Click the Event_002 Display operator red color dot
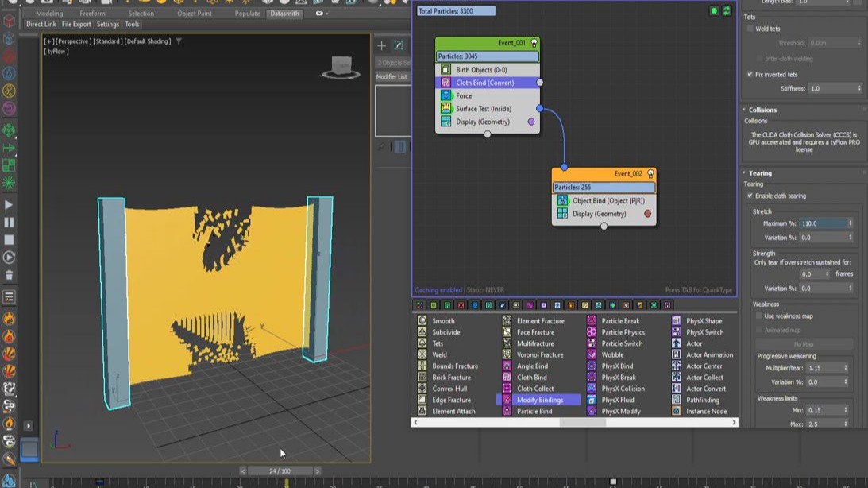The image size is (868, 488). coord(648,214)
